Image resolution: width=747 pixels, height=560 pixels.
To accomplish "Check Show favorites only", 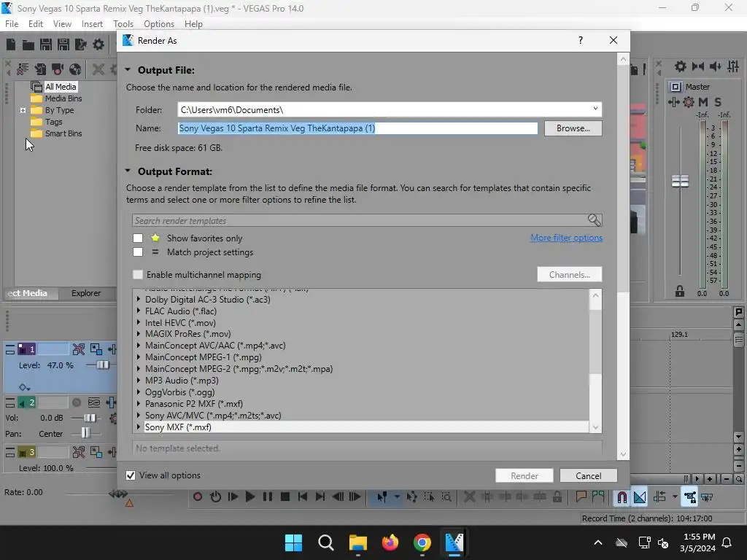I will click(x=138, y=238).
